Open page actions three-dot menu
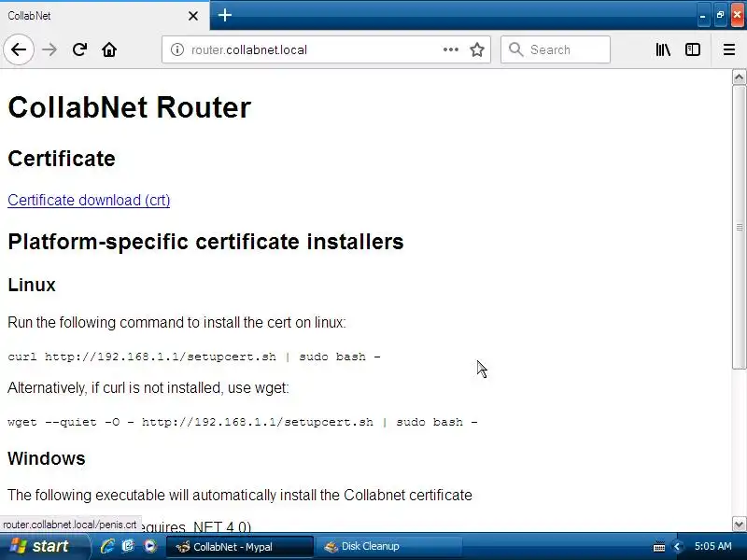Screen dimensions: 747x560 451,49
